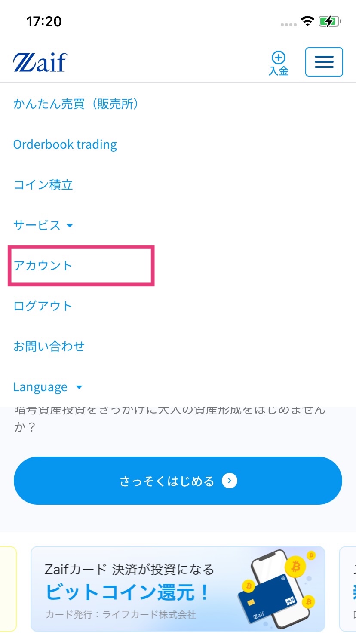Tap the 入金 label under plus icon
The image size is (356, 644).
click(x=279, y=71)
